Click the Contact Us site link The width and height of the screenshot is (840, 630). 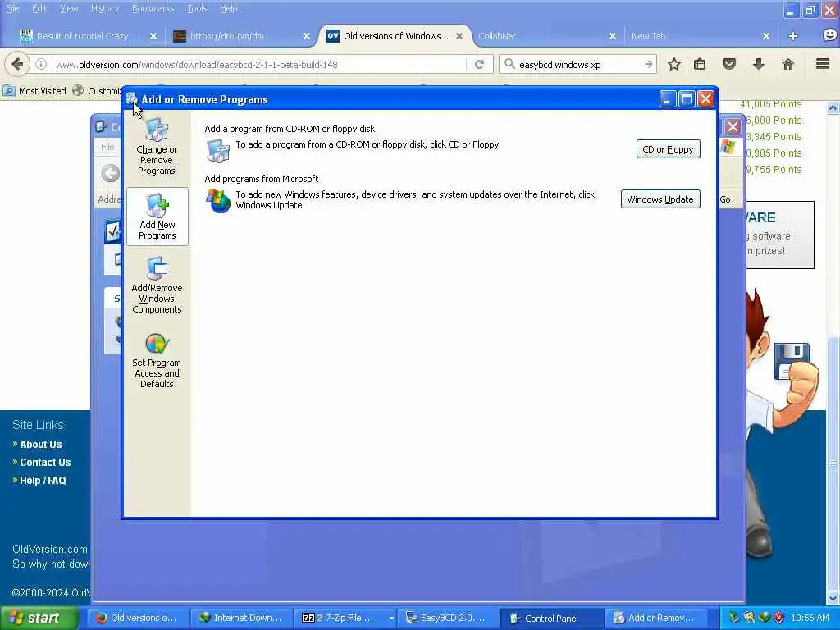click(45, 463)
